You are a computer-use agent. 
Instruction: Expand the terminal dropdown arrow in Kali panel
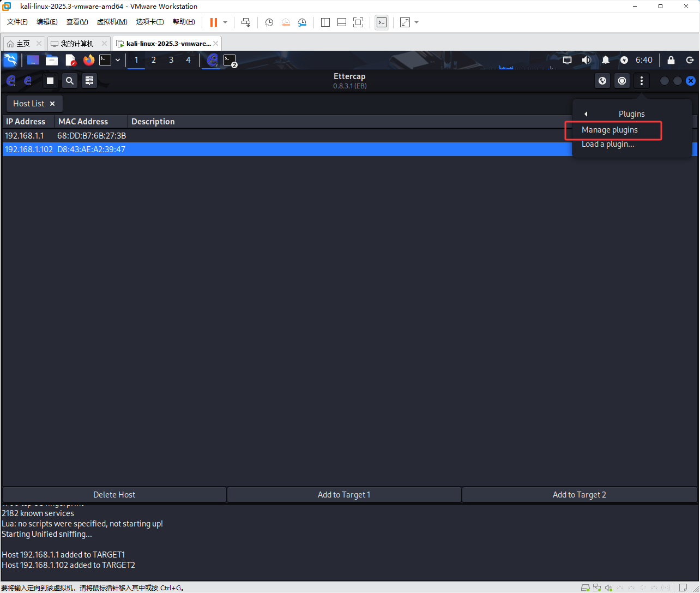point(118,60)
